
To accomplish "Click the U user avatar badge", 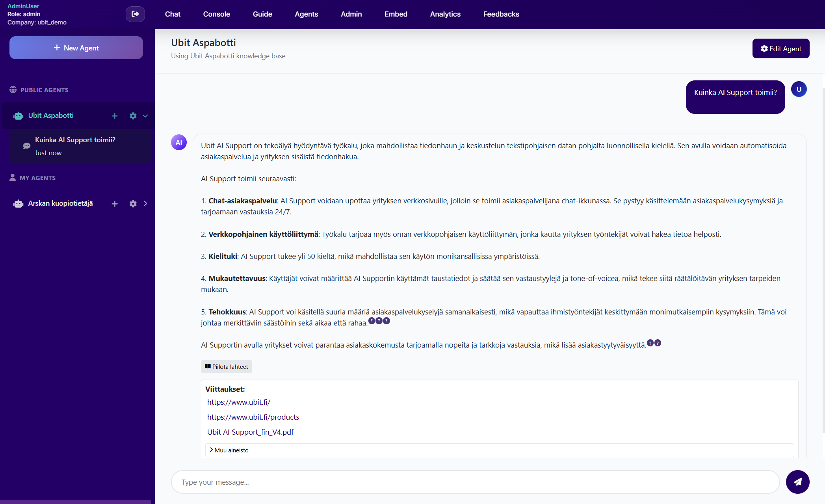I will click(799, 89).
